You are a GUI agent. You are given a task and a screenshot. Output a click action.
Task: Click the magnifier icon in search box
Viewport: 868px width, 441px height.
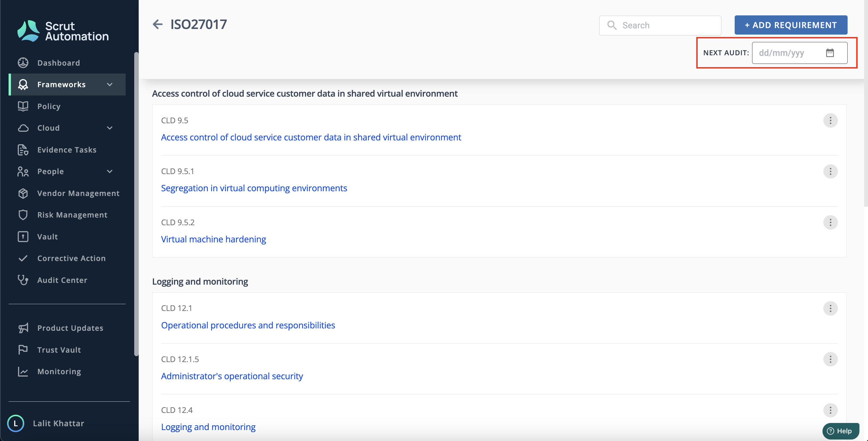pos(612,25)
